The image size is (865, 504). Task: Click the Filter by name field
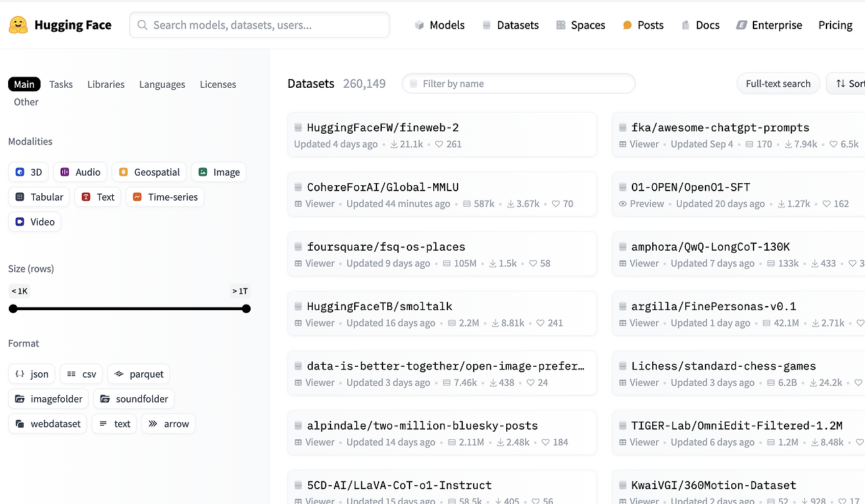[x=519, y=84]
